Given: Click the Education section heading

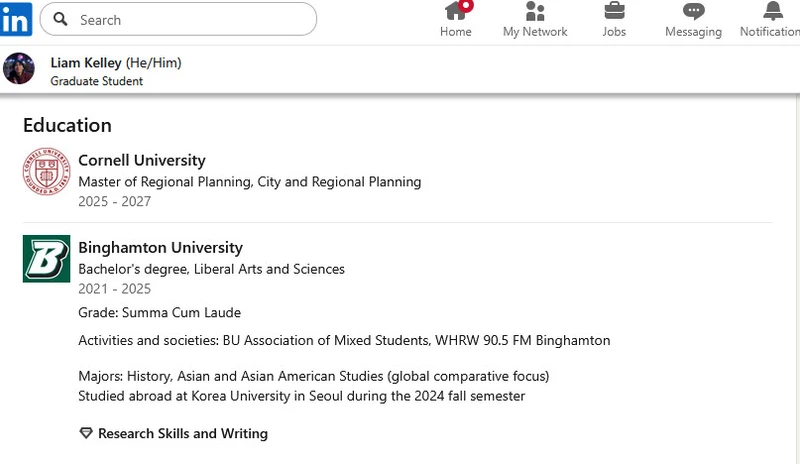Looking at the screenshot, I should click(x=67, y=125).
